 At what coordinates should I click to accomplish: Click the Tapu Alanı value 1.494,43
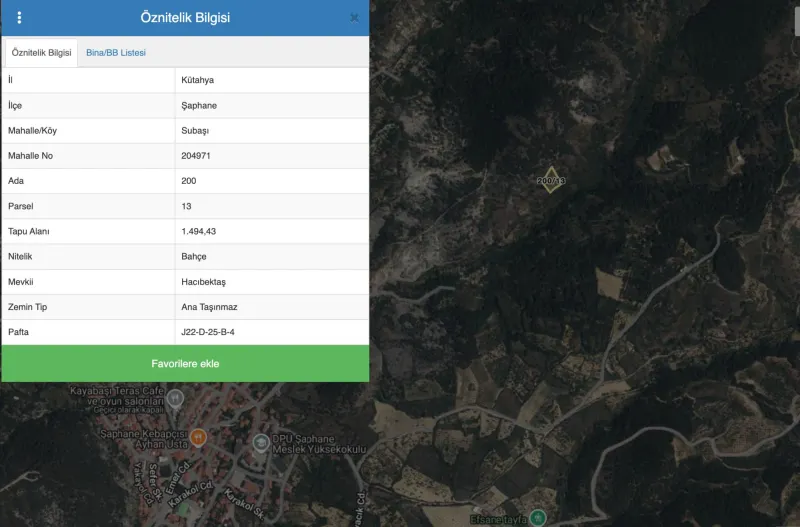[x=198, y=231]
